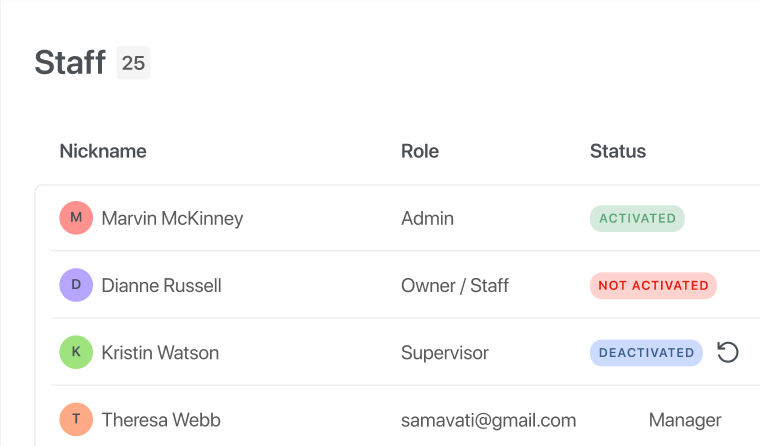Click Kristin Watson's green K avatar

point(76,352)
